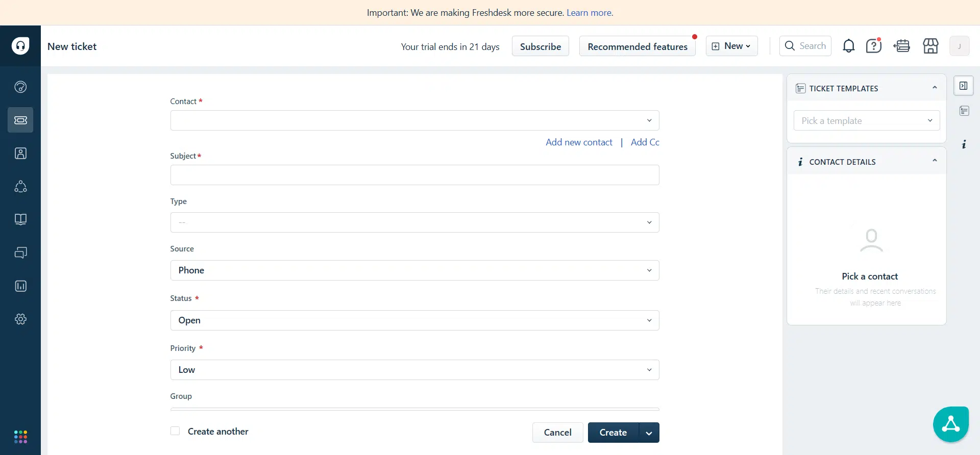Screen dimensions: 980x455
Task: Enable the Create another checkbox
Action: tap(175, 431)
